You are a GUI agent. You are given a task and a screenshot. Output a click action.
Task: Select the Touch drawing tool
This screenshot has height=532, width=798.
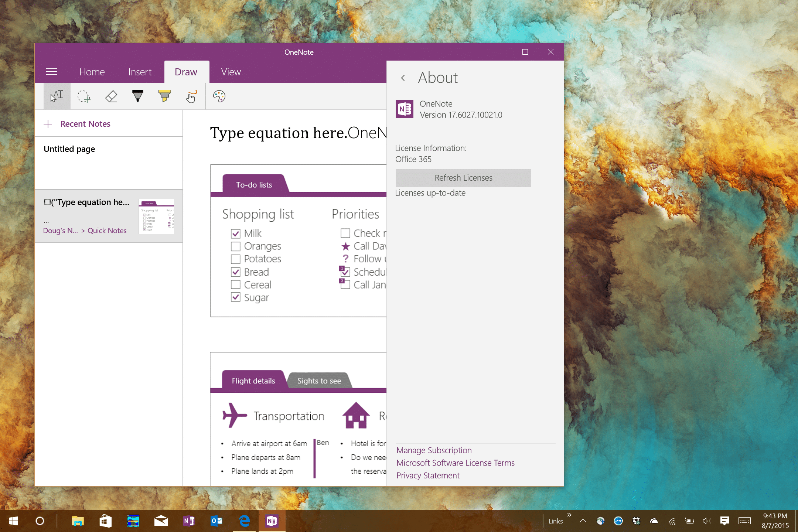point(191,96)
